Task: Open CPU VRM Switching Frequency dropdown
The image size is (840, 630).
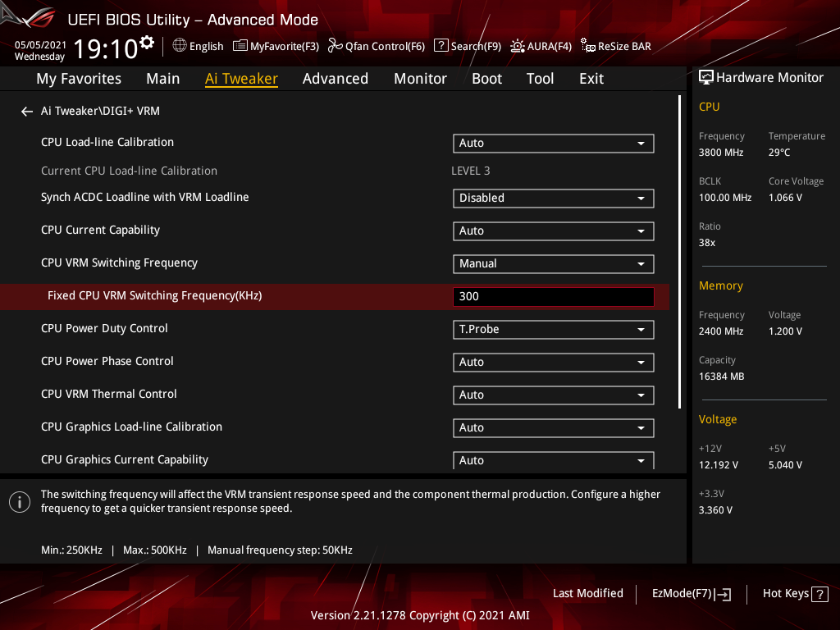Action: pyautogui.click(x=554, y=263)
